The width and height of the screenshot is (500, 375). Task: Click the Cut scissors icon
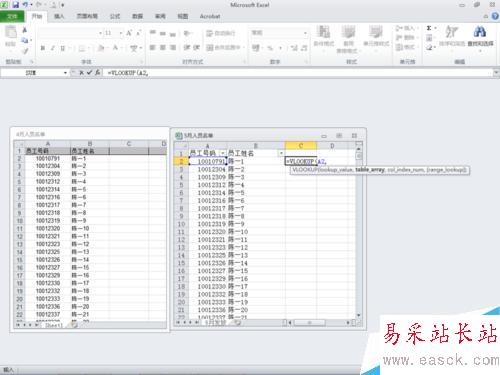25,30
